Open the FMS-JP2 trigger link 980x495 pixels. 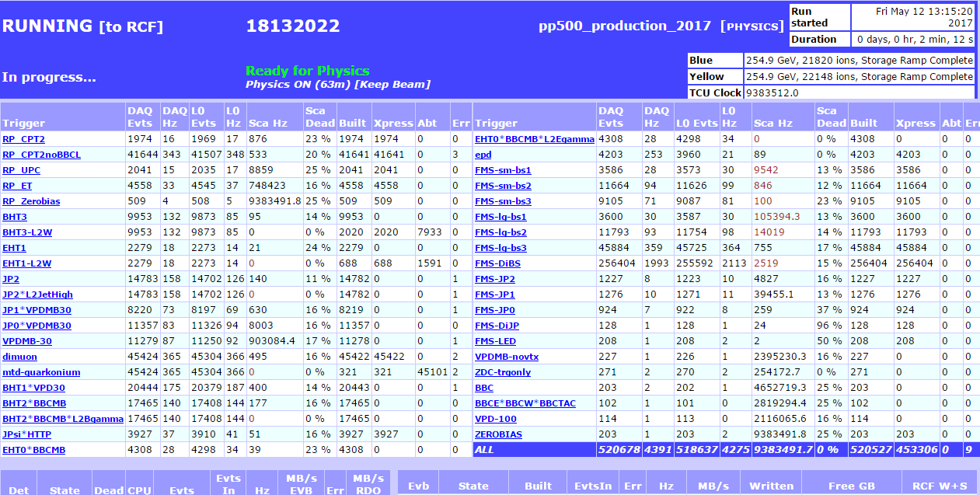(x=495, y=279)
